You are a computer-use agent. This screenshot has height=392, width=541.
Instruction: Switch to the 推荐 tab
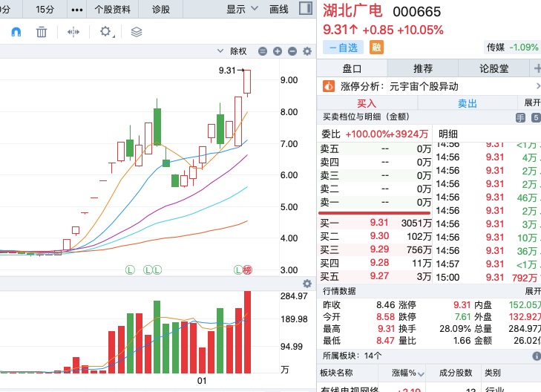[423, 68]
